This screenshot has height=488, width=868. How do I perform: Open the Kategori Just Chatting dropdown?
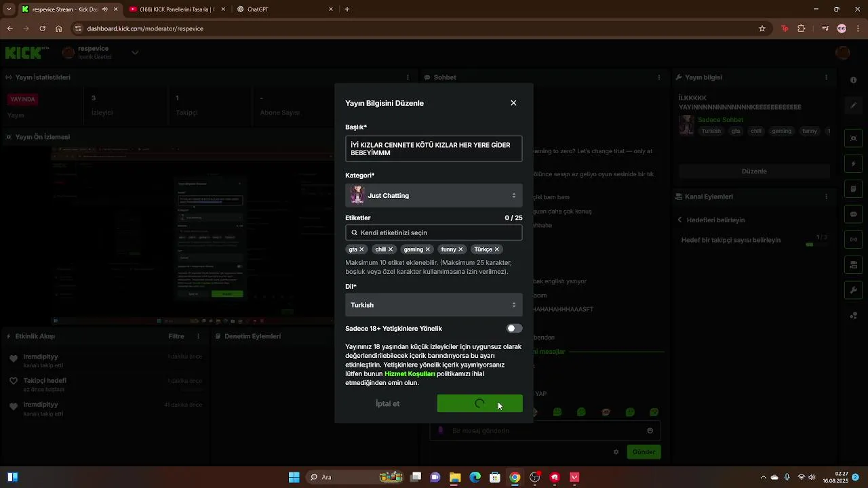coord(433,196)
